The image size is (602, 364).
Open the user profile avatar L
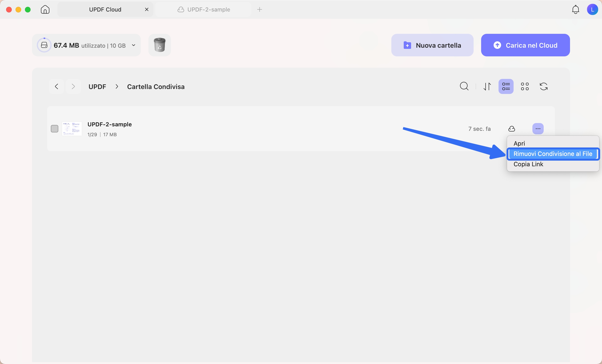(592, 10)
